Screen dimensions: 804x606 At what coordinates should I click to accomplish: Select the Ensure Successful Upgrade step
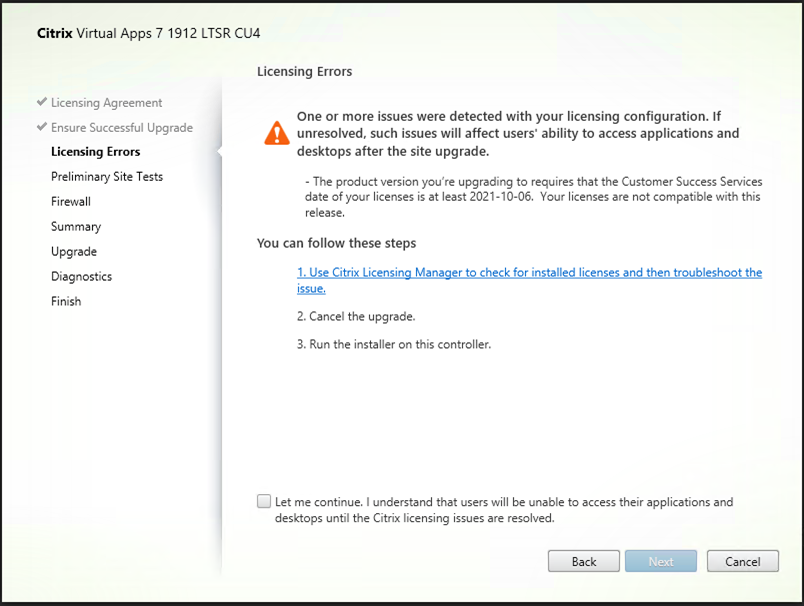122,128
